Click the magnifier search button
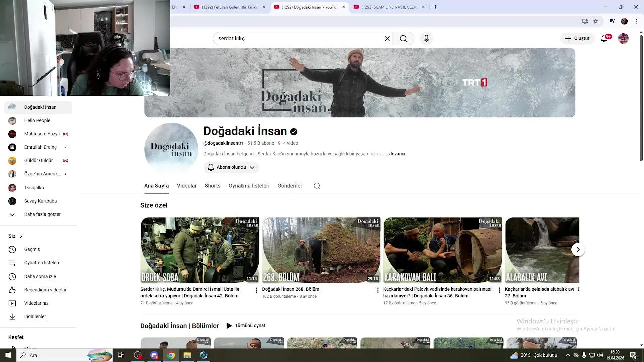The image size is (644, 362). click(404, 38)
